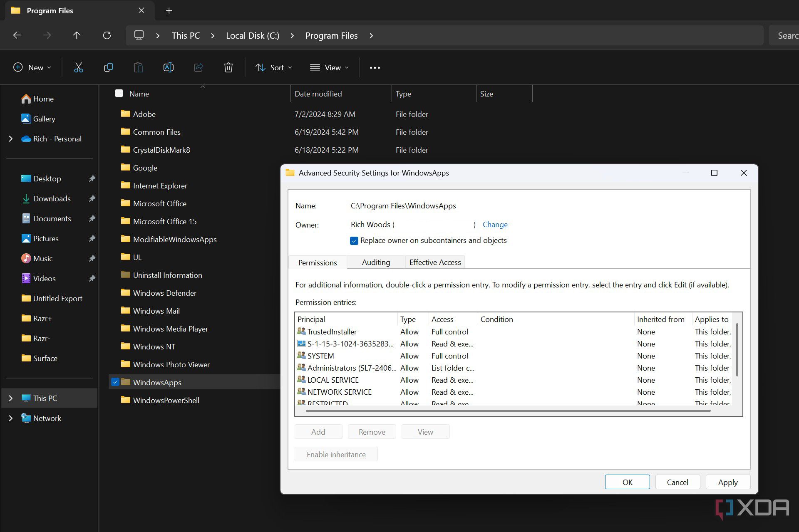
Task: Click the Permissions tab
Action: pos(317,262)
